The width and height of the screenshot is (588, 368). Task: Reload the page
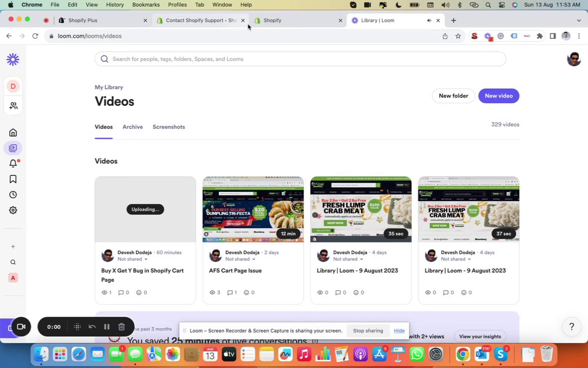click(35, 36)
